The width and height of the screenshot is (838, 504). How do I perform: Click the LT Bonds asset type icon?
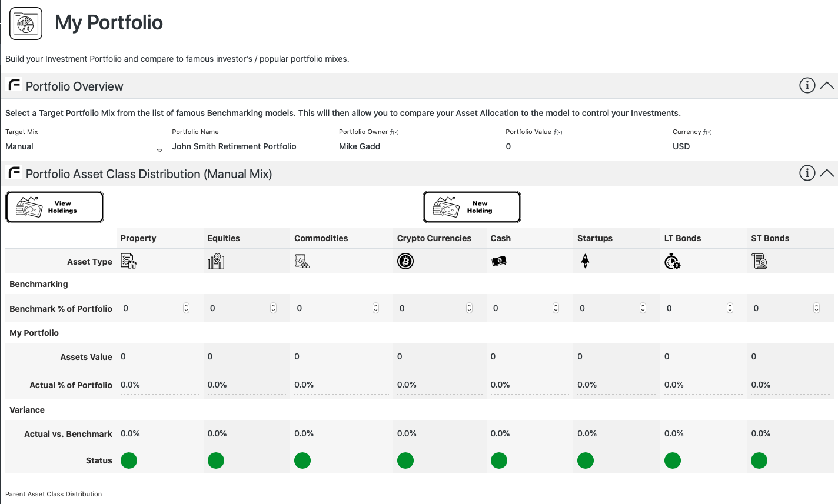[x=673, y=261]
